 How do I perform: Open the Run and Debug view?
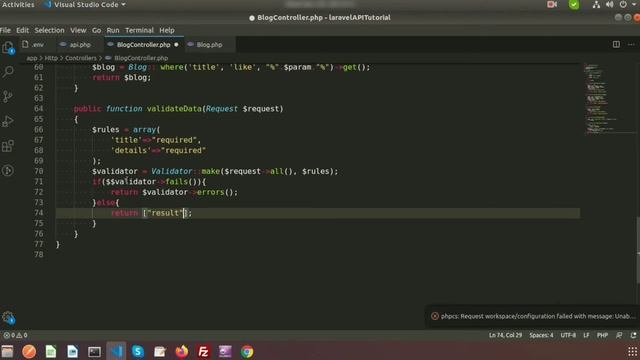[x=8, y=121]
